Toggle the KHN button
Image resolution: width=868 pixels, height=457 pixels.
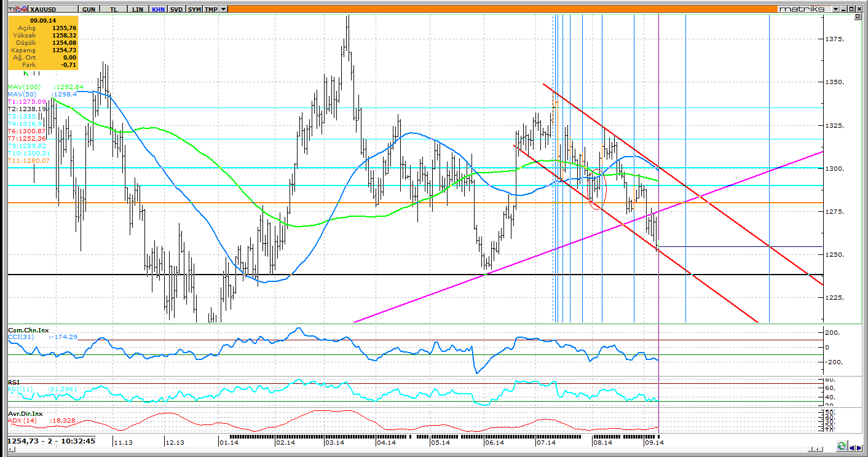pos(158,9)
